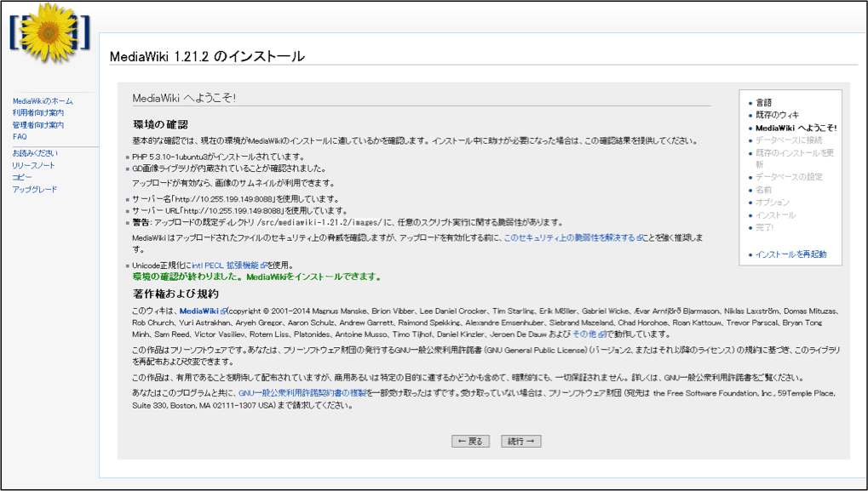
Task: Click the MediaWiki sunflower logo
Action: click(x=49, y=31)
